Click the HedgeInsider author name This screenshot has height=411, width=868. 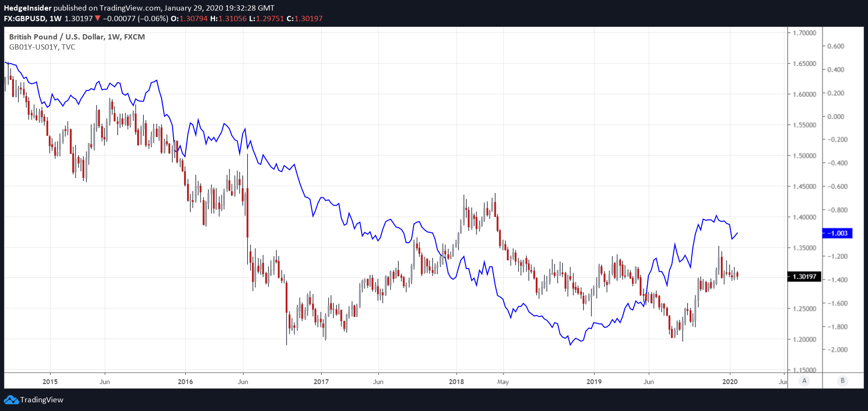[27, 8]
